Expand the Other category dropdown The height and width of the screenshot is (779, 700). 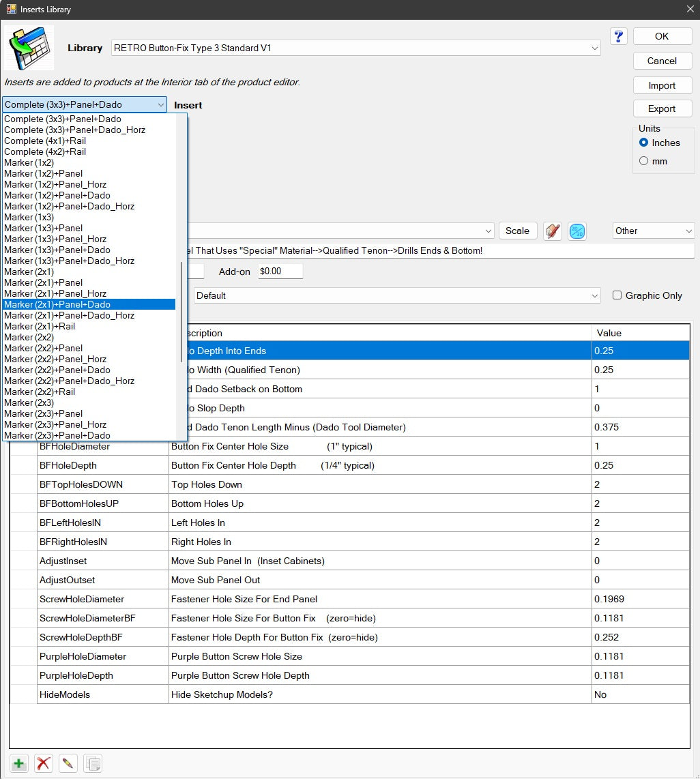point(689,231)
